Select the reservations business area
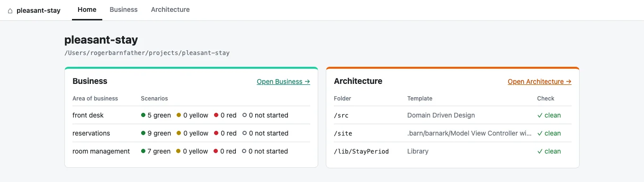This screenshot has width=644, height=182. tap(91, 133)
